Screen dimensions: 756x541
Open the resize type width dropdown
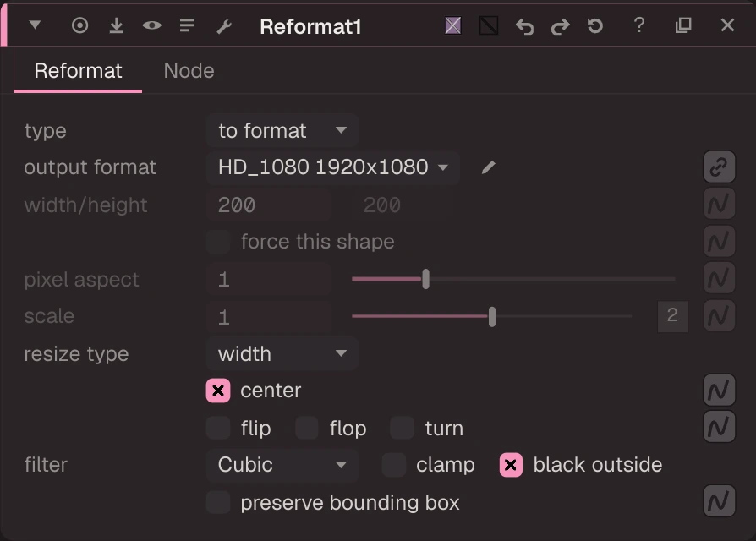click(x=282, y=353)
